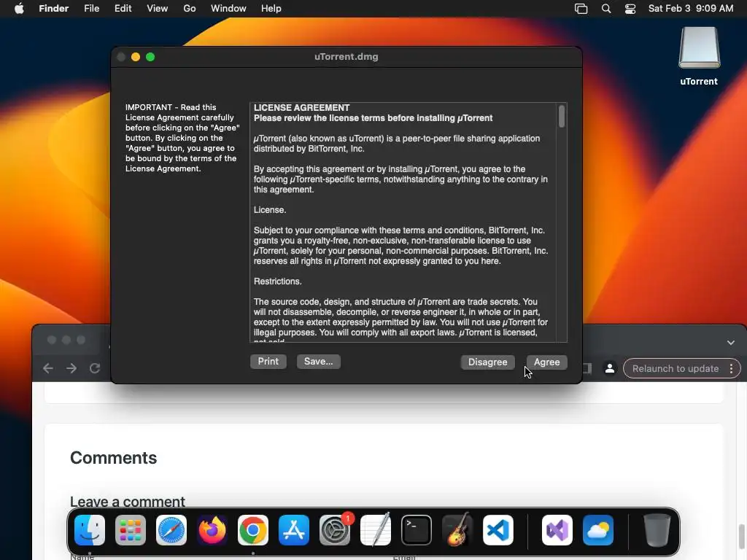
Task: Open the Window menu
Action: (228, 9)
